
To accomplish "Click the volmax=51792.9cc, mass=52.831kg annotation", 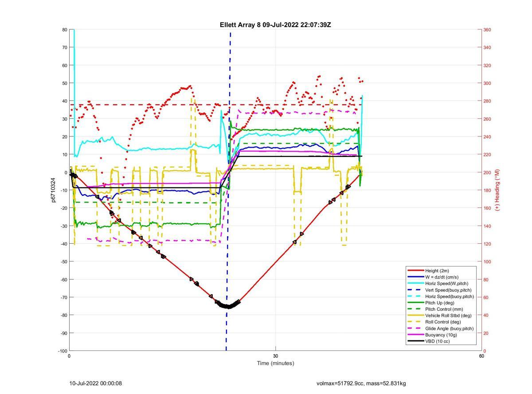I will (361, 383).
